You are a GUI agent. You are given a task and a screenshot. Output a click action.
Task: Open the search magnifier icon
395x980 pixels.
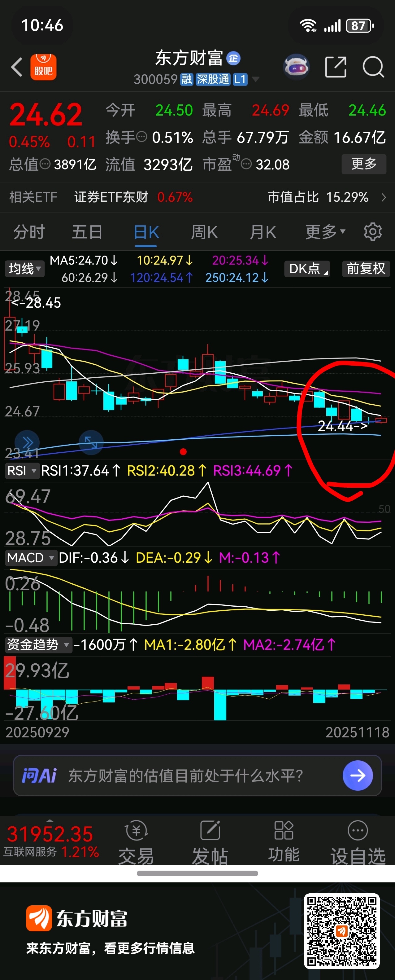pos(373,67)
